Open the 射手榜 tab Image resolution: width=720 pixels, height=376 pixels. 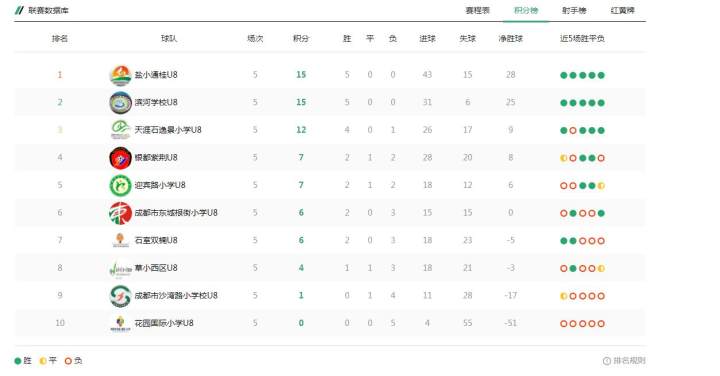(574, 11)
